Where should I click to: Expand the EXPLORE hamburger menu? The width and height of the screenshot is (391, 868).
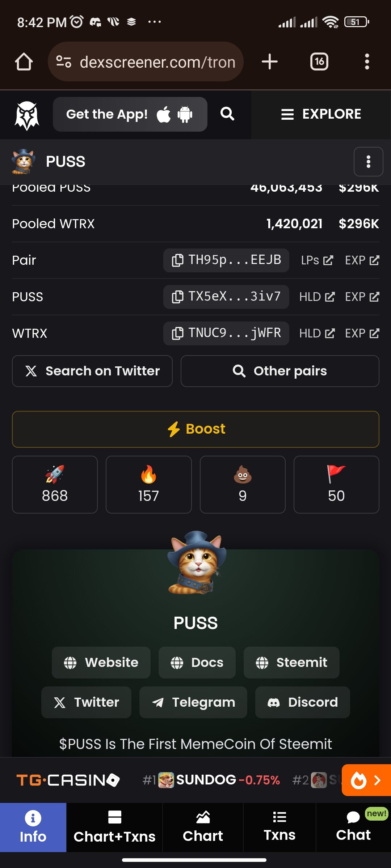click(321, 114)
